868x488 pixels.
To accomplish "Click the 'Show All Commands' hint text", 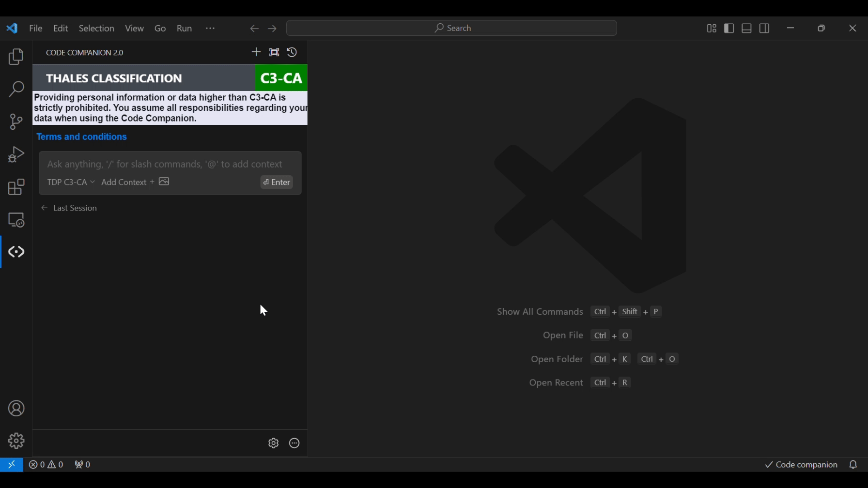I will click(x=540, y=312).
